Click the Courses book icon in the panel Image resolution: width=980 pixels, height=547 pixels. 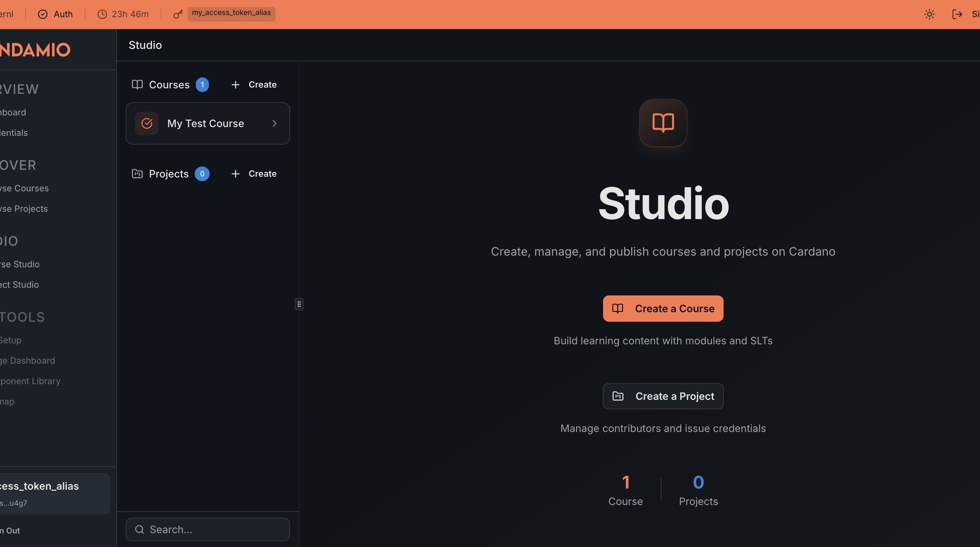(137, 84)
